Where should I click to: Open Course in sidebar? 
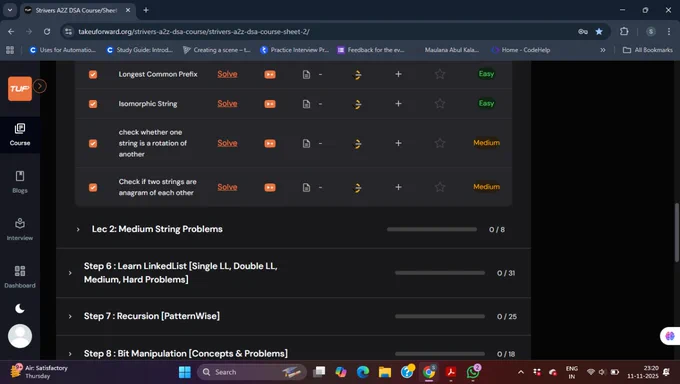[x=20, y=135]
